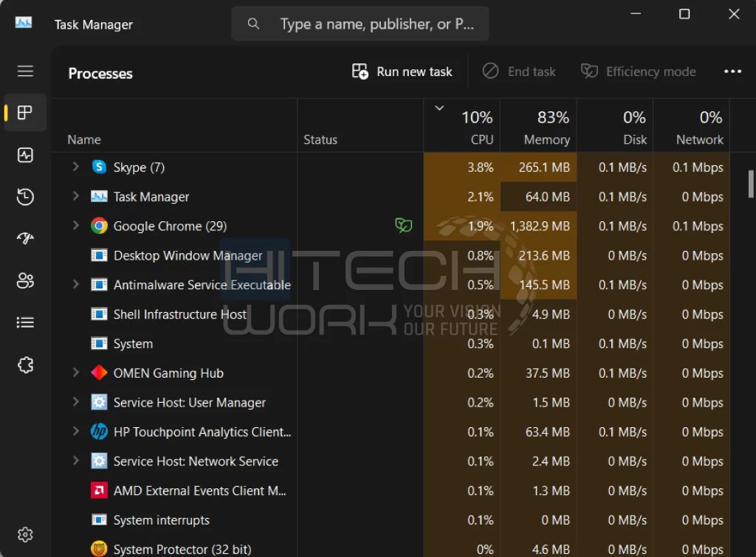756x557 pixels.
Task: Click the Skype app icon
Action: (x=99, y=167)
